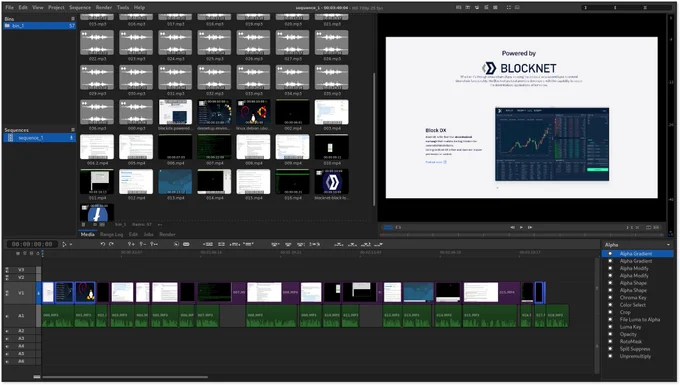The height and width of the screenshot is (385, 680).
Task: Open the Project menu
Action: [56, 7]
